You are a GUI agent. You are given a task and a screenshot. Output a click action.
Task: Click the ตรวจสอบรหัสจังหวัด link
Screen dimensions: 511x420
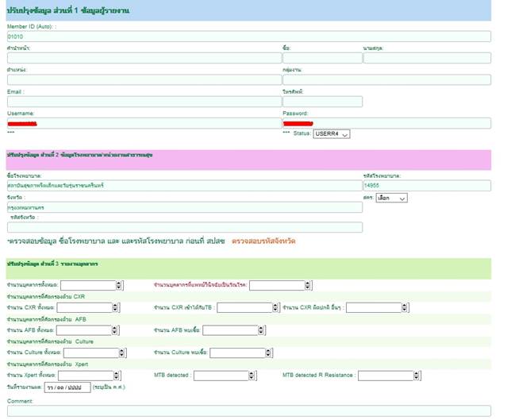click(263, 241)
